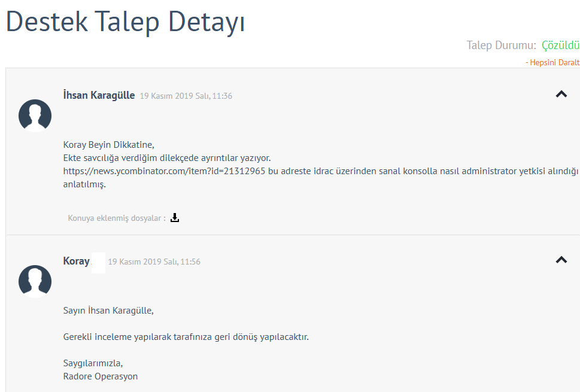
Task: Click the Koray Beyin Dikkatine greeting line
Action: [x=108, y=144]
